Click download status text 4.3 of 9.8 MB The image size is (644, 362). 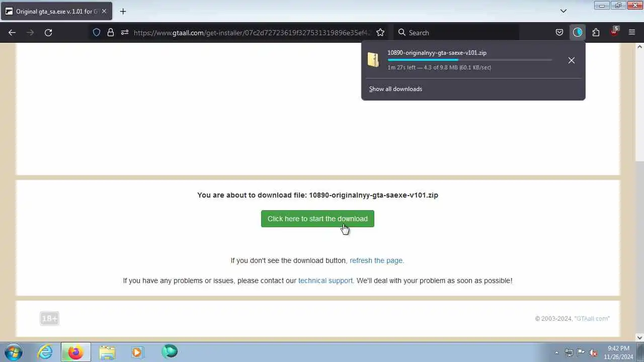coord(439,67)
